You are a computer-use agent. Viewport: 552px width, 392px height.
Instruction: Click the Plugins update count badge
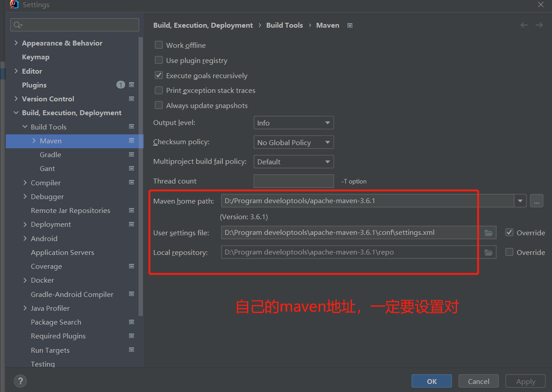121,85
